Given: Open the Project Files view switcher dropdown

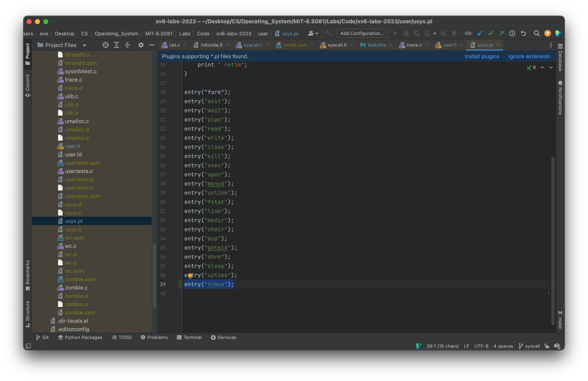Looking at the screenshot, I should pos(84,45).
